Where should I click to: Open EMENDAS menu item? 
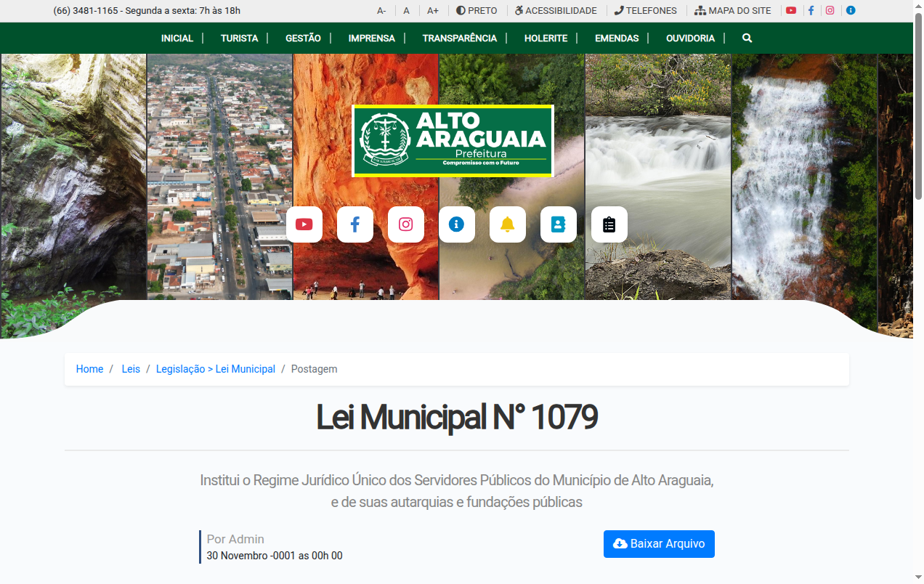(x=617, y=38)
